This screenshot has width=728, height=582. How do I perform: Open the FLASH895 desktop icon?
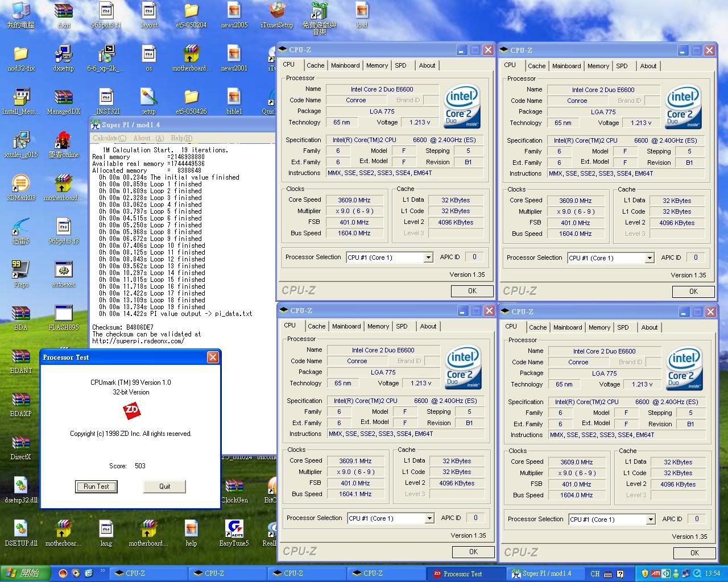coord(64,318)
